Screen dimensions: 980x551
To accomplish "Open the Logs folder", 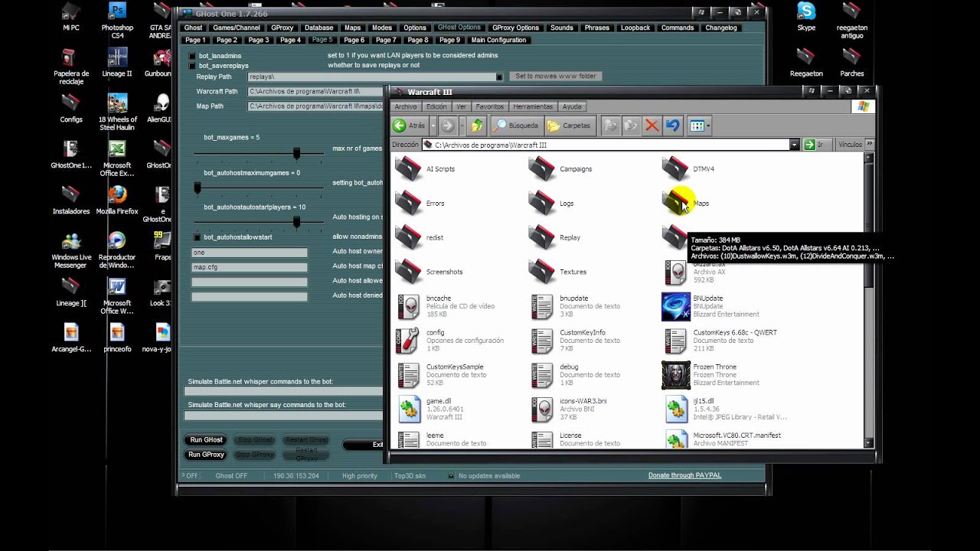I will tap(552, 203).
